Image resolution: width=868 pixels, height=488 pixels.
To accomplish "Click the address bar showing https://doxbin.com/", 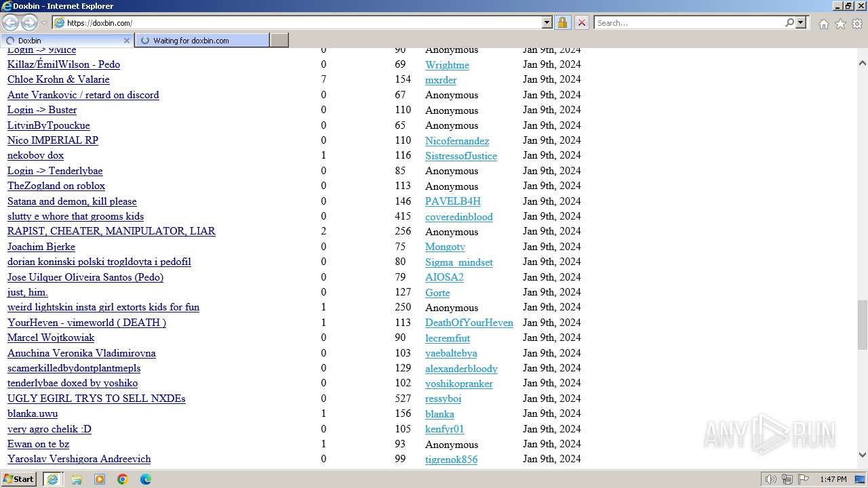I will coord(297,22).
